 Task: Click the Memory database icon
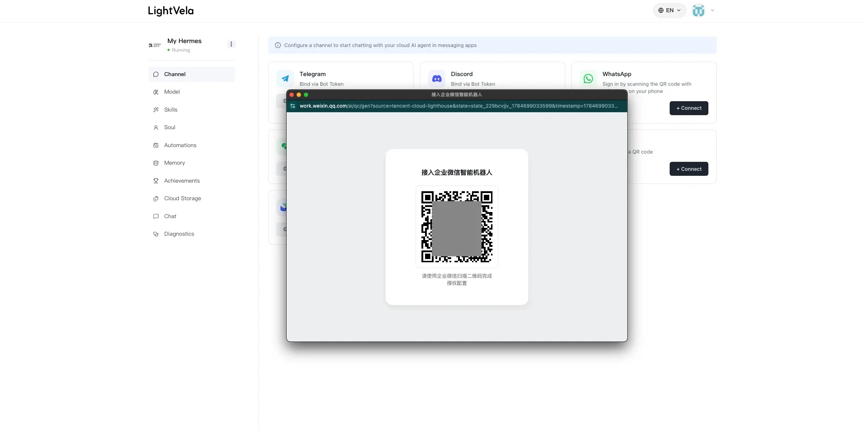156,163
